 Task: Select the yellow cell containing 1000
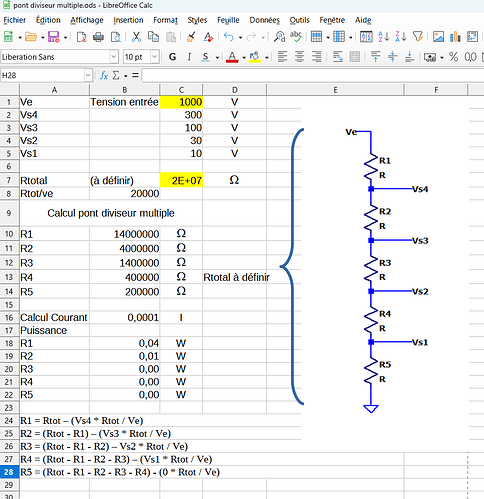point(181,102)
